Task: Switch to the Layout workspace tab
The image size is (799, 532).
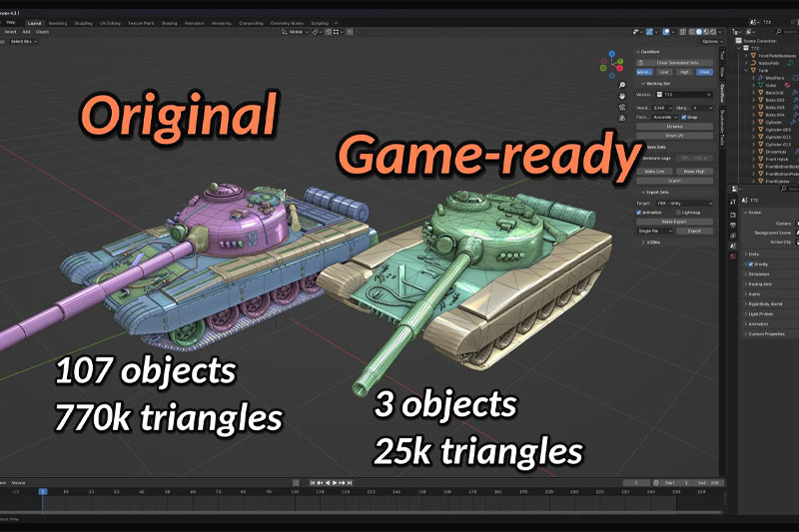Action: (35, 23)
